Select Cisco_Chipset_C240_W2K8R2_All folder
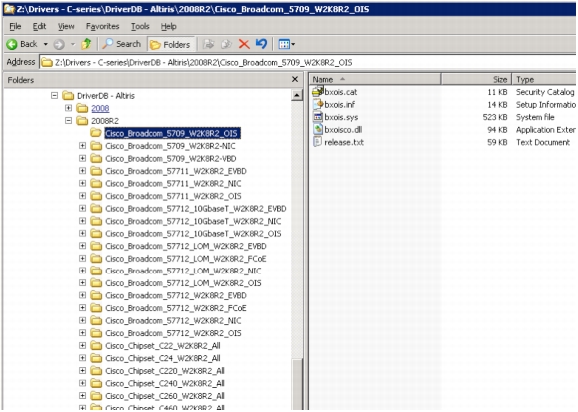578x412 pixels. point(165,383)
